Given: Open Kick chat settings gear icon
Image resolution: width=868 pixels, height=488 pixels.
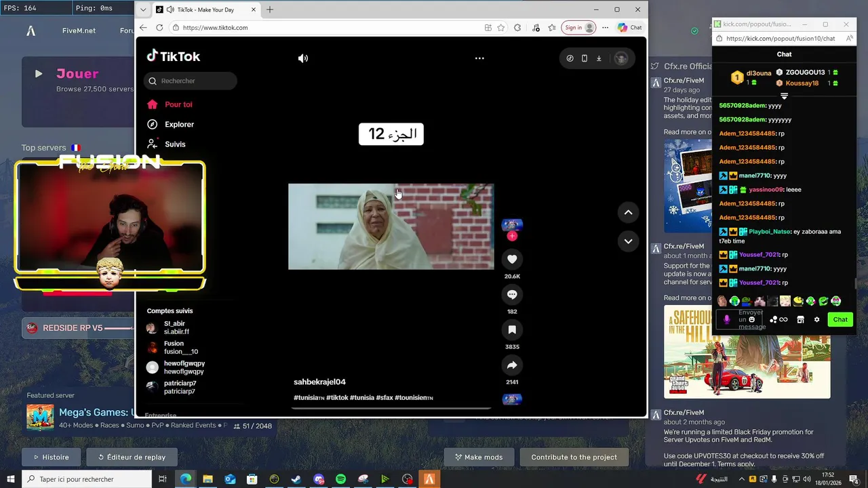Looking at the screenshot, I should pos(816,319).
